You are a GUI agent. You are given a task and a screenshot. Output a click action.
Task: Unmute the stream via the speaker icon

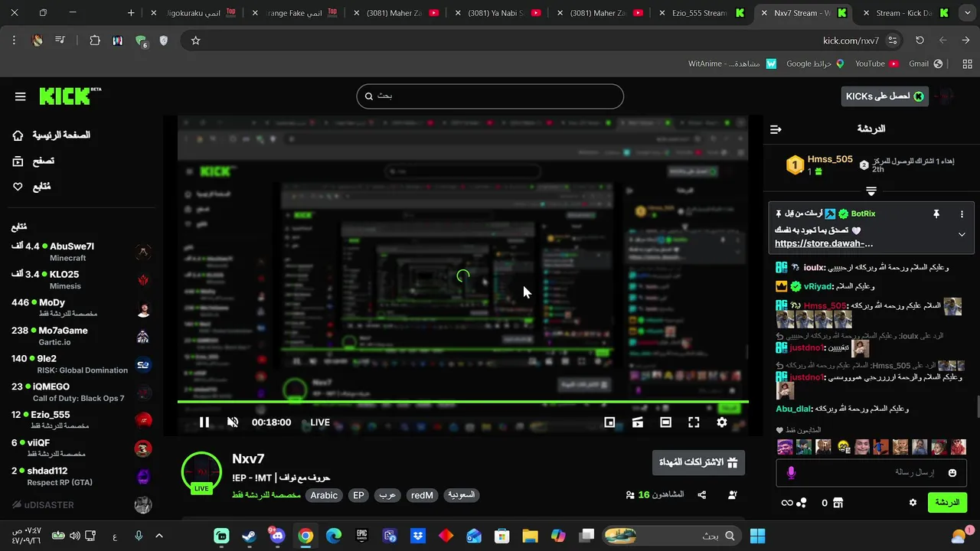(x=233, y=422)
